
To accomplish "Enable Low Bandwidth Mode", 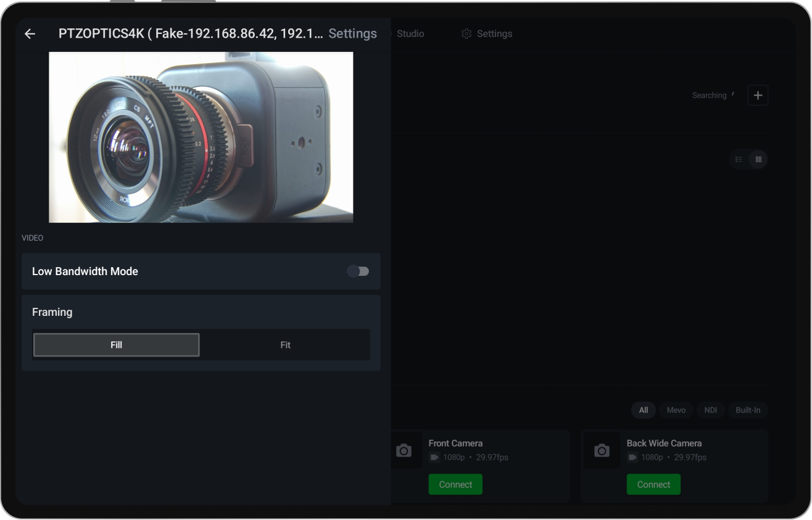I will (358, 271).
